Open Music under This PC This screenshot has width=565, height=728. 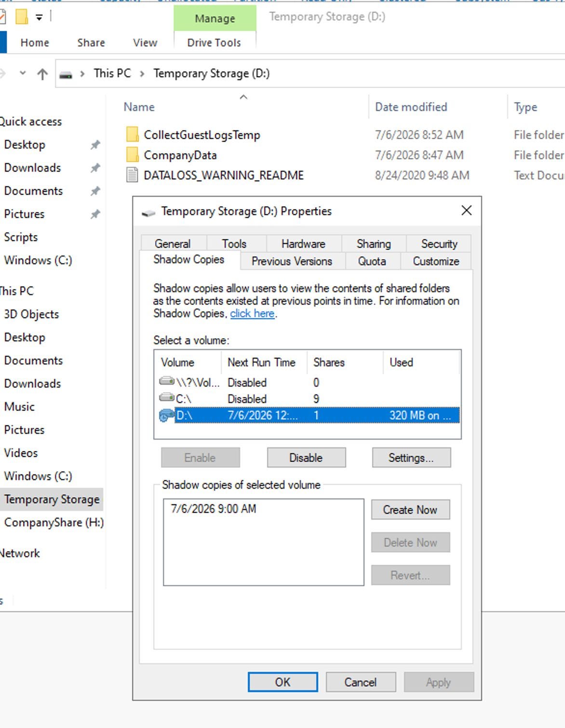coord(19,407)
